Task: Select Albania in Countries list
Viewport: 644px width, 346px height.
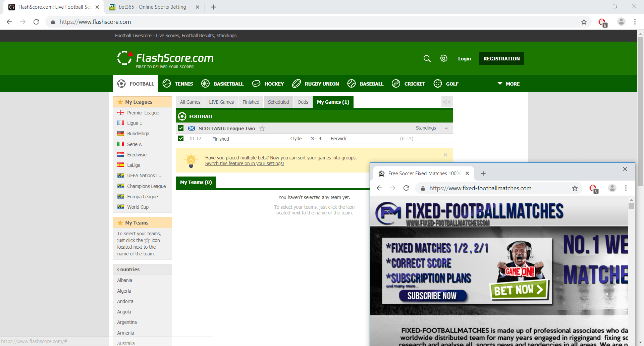Action: coord(124,280)
